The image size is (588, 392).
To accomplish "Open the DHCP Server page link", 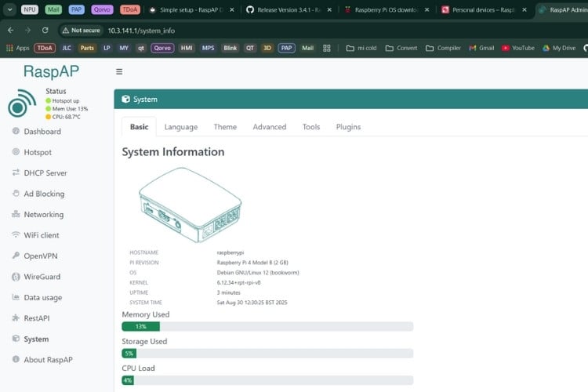I will 45,173.
